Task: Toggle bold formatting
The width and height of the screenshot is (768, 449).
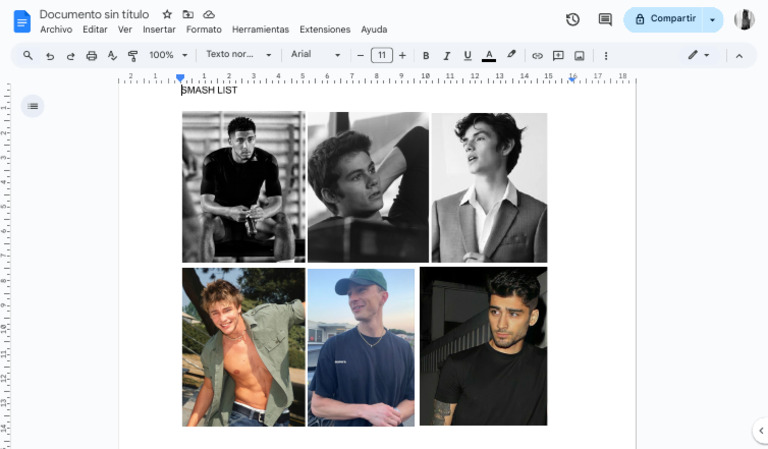Action: [426, 56]
